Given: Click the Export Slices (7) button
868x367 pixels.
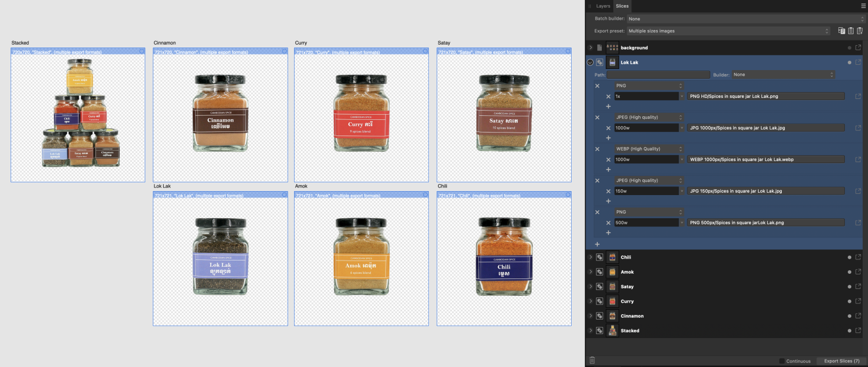Looking at the screenshot, I should pyautogui.click(x=841, y=361).
